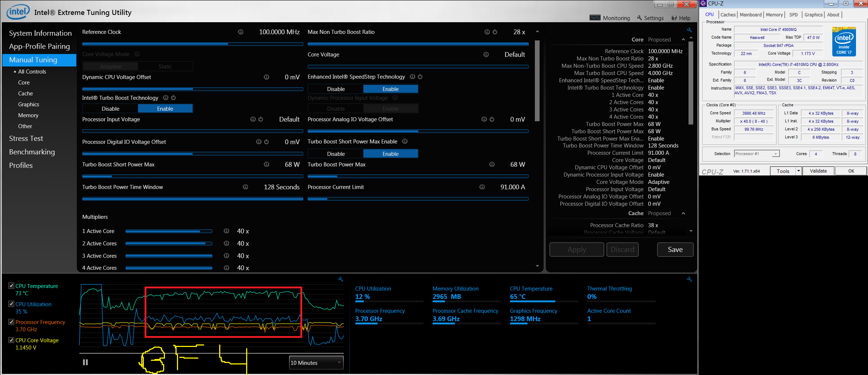Image resolution: width=868 pixels, height=375 pixels.
Task: Click info icon for Intel Turbo Boost Technology
Action: [166, 98]
